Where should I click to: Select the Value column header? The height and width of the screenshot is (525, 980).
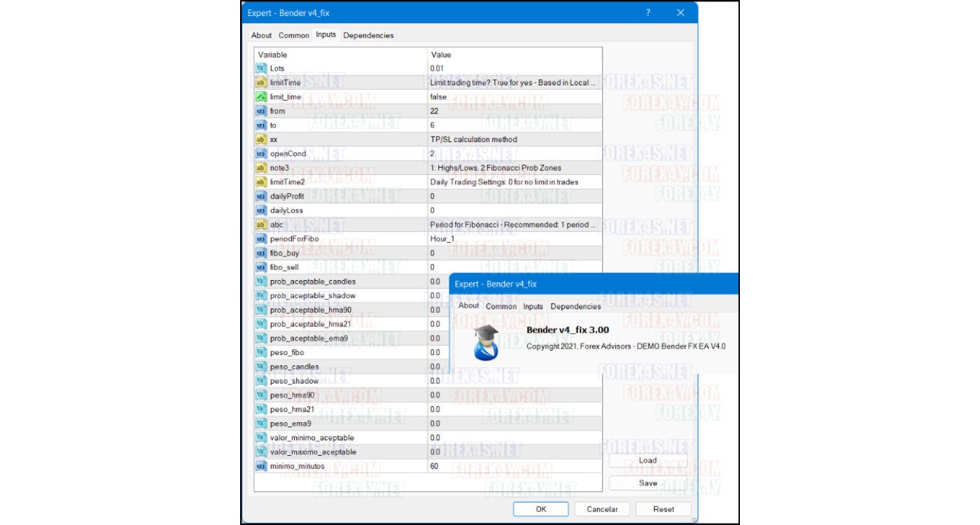514,55
